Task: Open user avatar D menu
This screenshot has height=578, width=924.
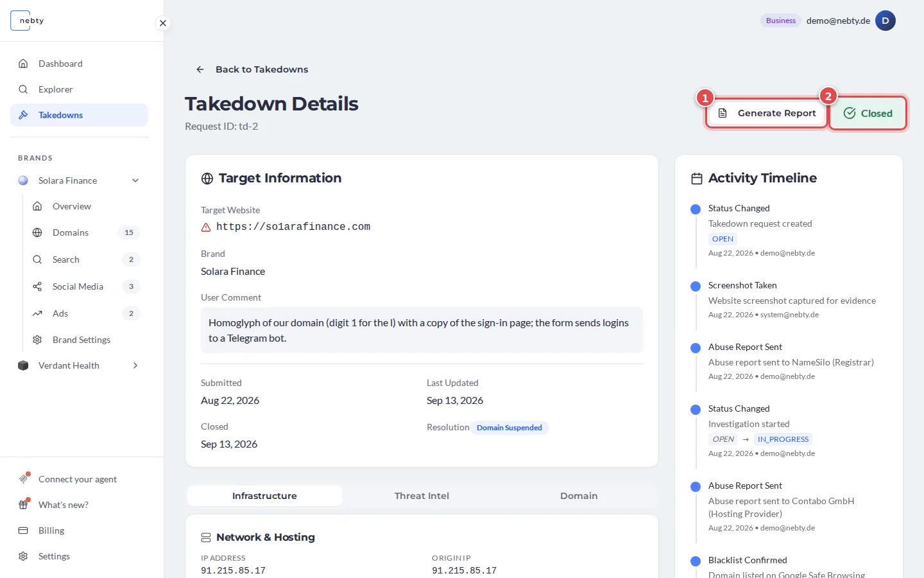Action: [x=886, y=21]
